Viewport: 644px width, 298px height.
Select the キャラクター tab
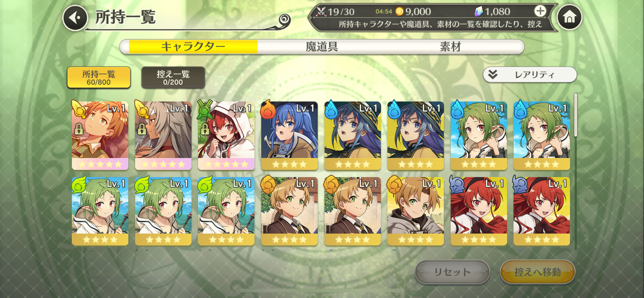pos(193,47)
